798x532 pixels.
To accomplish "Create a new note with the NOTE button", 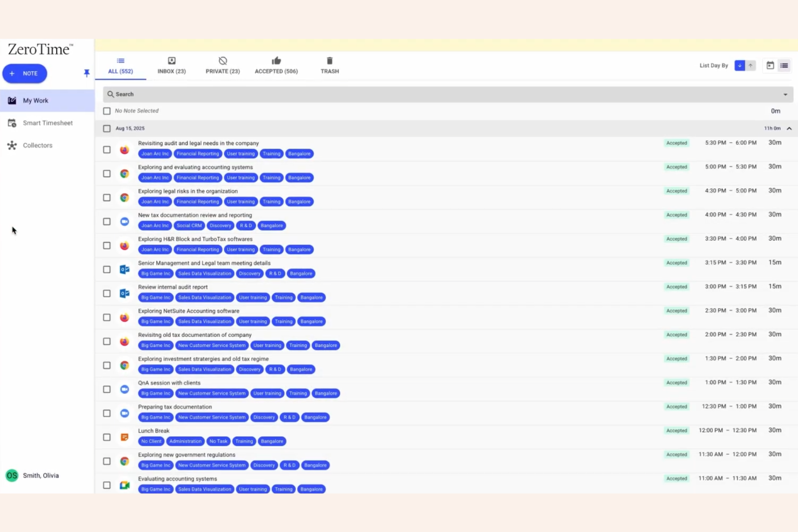I will (x=24, y=73).
